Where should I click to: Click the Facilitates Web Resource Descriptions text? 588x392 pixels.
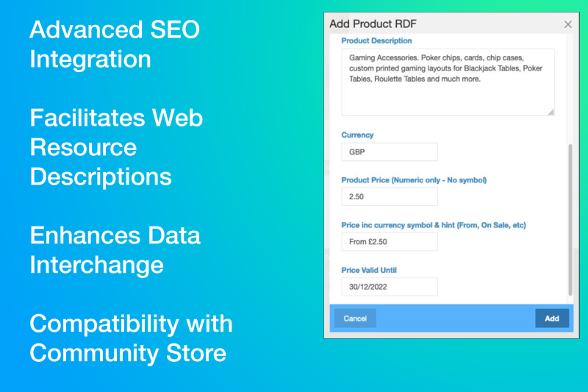tap(116, 146)
